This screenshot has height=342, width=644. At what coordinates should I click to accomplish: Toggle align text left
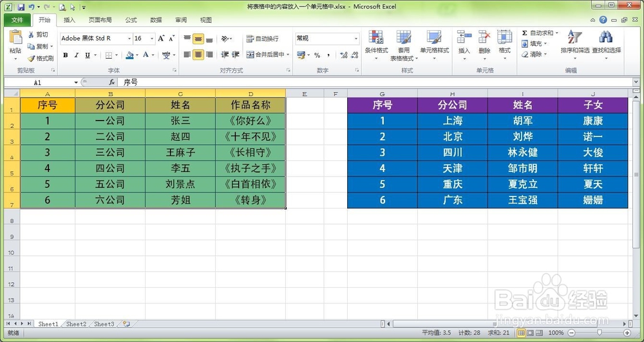pyautogui.click(x=187, y=55)
